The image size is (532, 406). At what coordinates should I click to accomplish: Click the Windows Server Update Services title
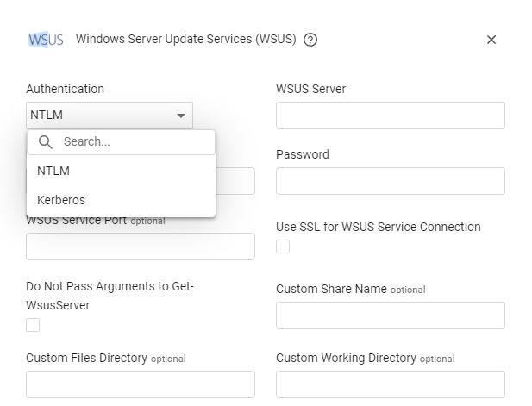coord(186,40)
